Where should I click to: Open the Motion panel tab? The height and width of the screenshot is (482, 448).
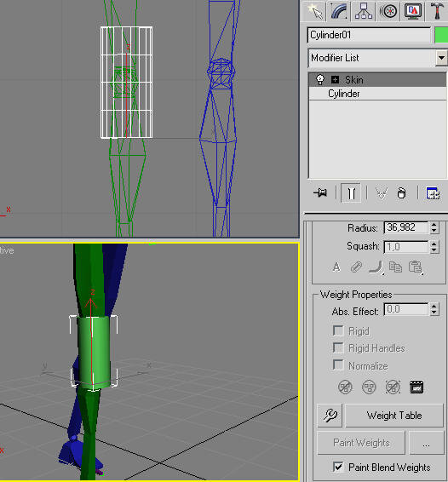point(388,11)
